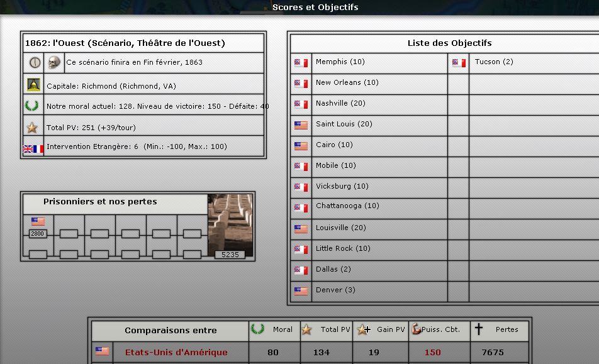Click the skull icon in scenario row
The image size is (599, 364).
(54, 62)
